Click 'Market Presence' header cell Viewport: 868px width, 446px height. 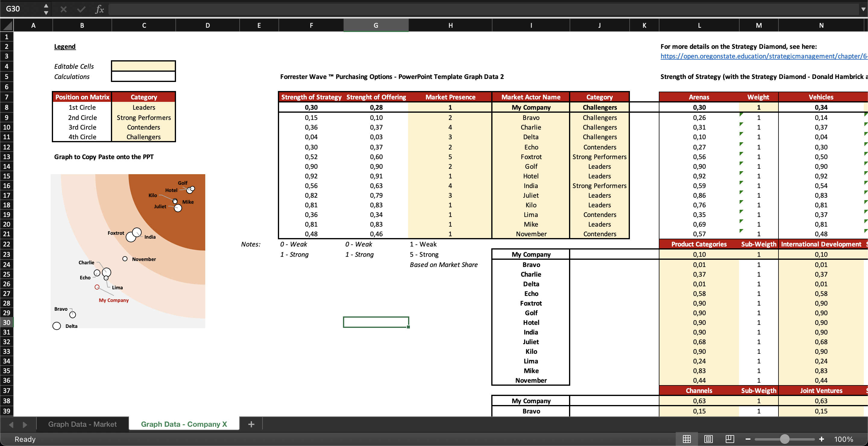point(450,97)
